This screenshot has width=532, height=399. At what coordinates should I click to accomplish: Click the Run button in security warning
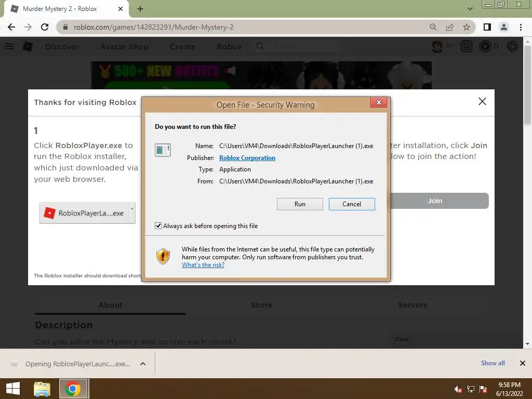(x=300, y=204)
